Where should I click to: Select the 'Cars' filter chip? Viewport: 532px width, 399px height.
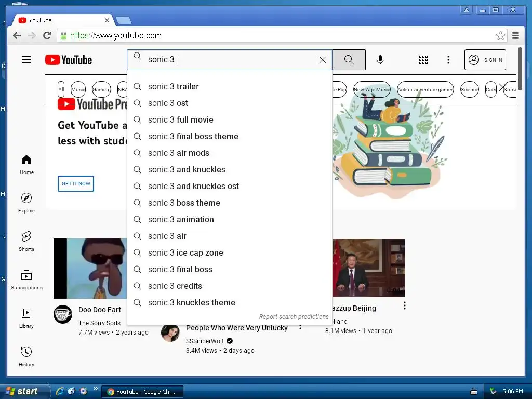pyautogui.click(x=490, y=89)
